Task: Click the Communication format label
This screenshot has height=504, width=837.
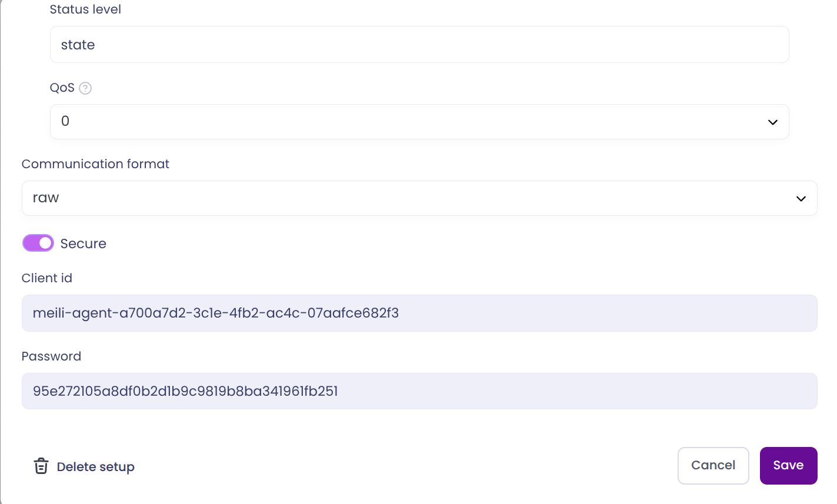Action: [95, 164]
